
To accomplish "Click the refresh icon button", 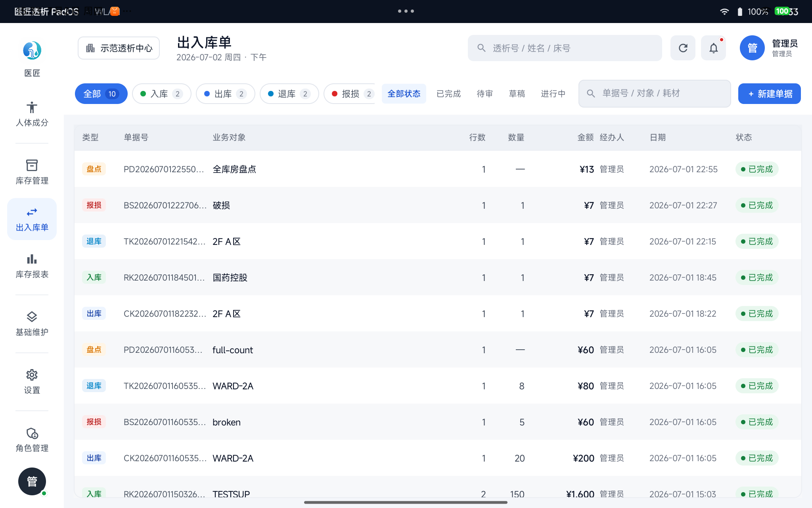I will coord(683,48).
